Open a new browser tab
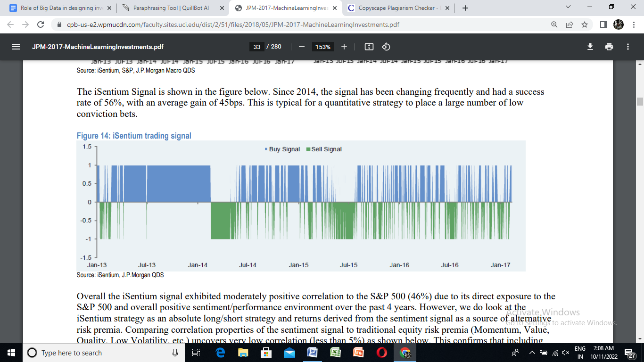This screenshot has width=644, height=362. click(x=465, y=8)
